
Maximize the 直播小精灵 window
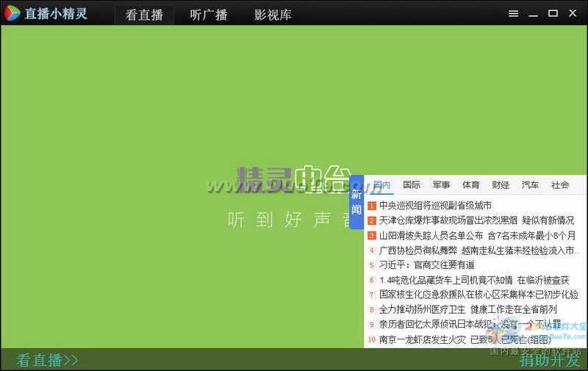click(x=553, y=13)
